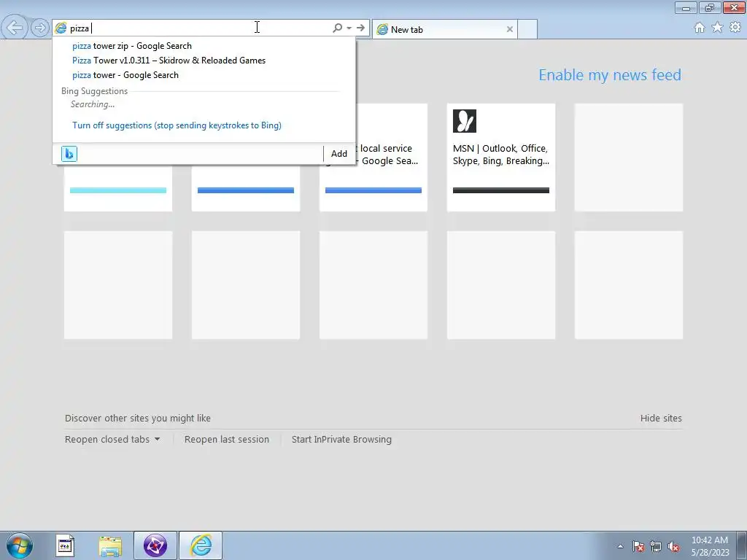Click the Forward navigation arrow
The height and width of the screenshot is (560, 747).
41,28
